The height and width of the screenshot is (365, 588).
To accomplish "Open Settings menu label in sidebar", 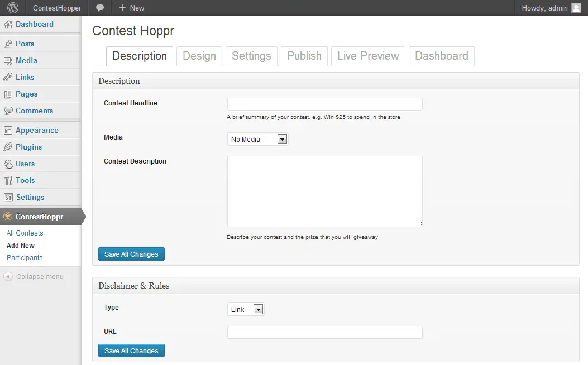I will coord(30,198).
